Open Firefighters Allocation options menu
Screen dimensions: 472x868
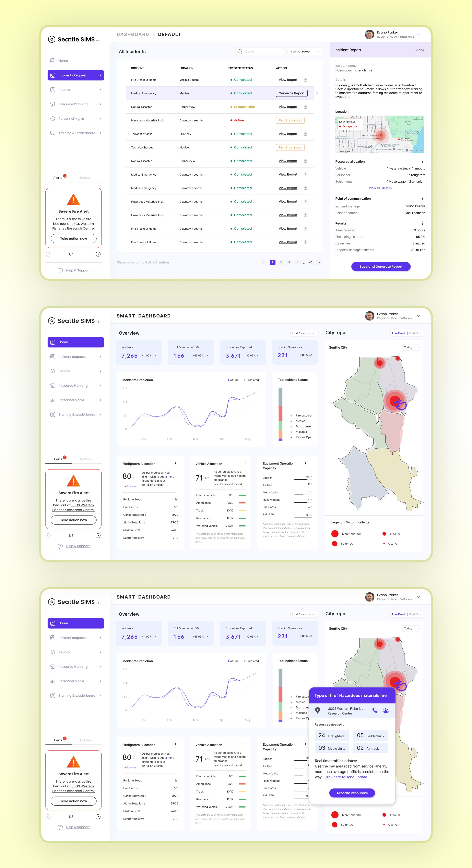(x=175, y=464)
